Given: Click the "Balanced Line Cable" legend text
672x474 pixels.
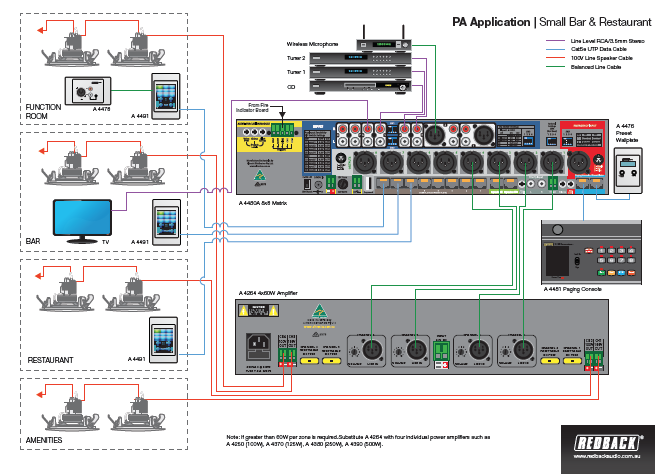Looking at the screenshot, I should (x=596, y=67).
